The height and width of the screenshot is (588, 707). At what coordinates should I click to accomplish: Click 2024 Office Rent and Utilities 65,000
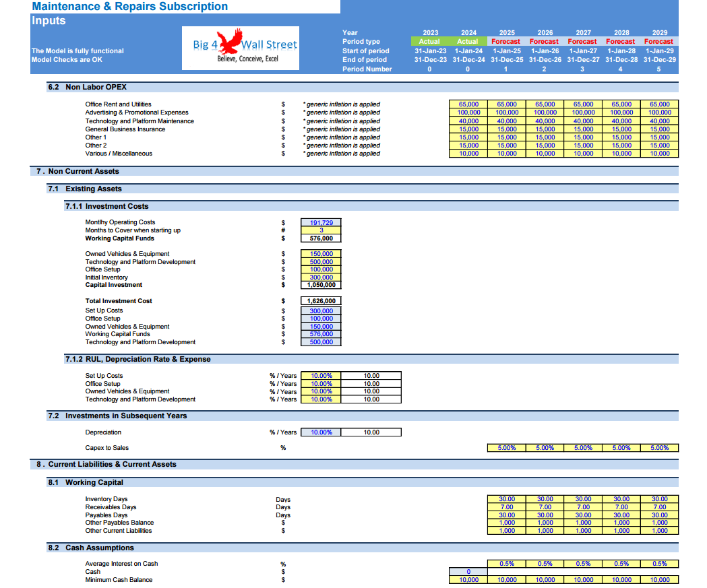click(x=468, y=104)
